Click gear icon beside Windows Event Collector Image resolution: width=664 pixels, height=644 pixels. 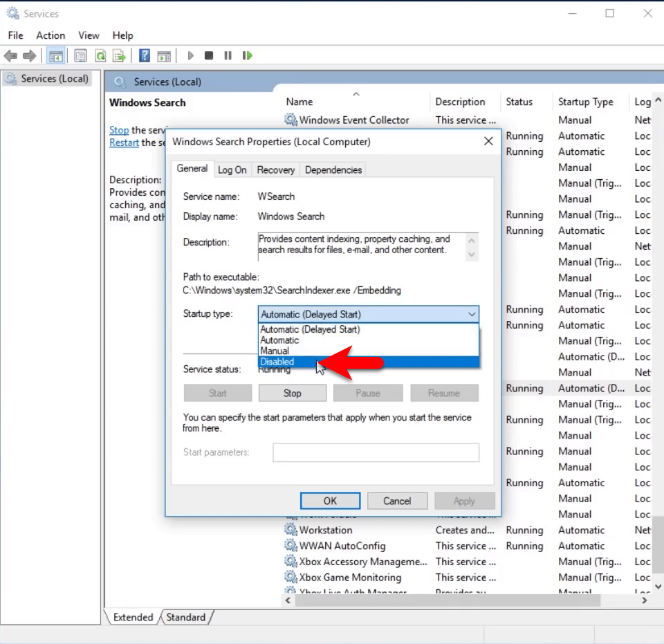pos(290,120)
